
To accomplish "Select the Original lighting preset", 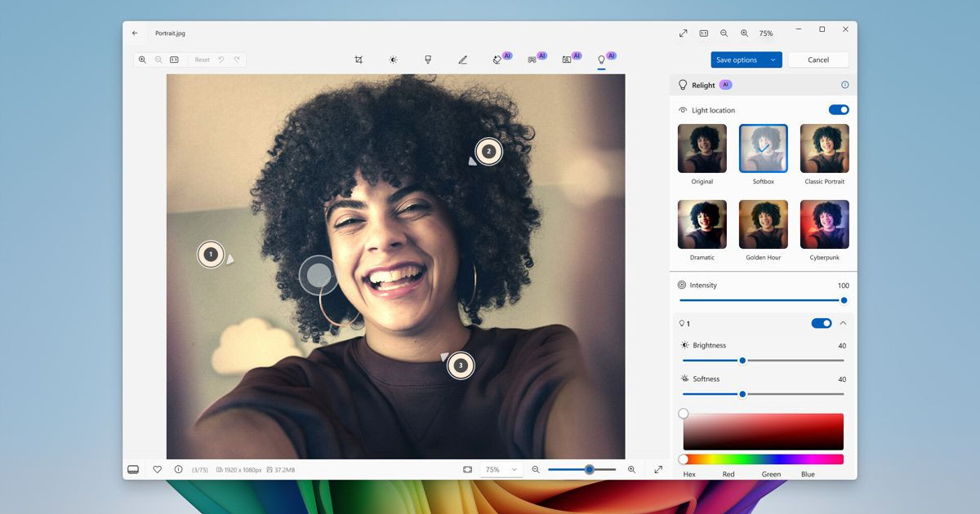I will coord(702,148).
